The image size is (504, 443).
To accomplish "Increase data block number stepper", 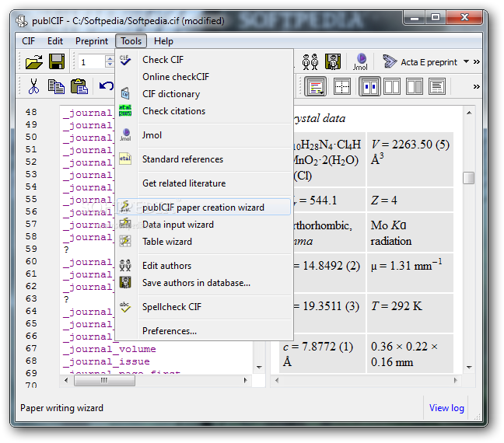I will 110,58.
